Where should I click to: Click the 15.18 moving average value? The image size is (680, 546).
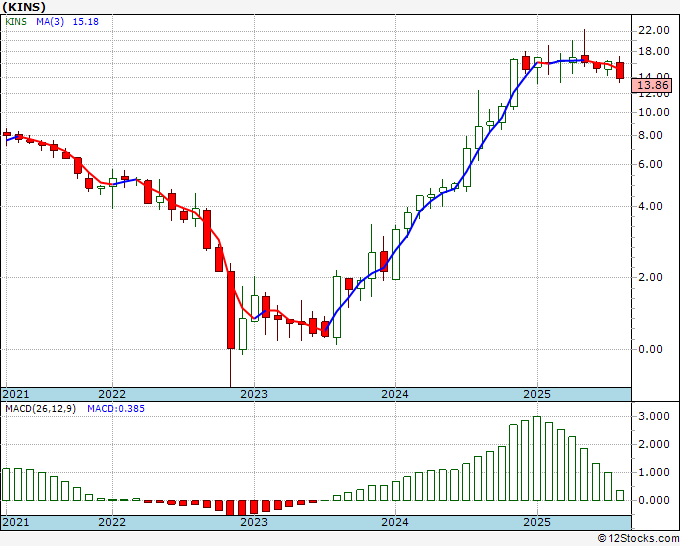pyautogui.click(x=85, y=22)
